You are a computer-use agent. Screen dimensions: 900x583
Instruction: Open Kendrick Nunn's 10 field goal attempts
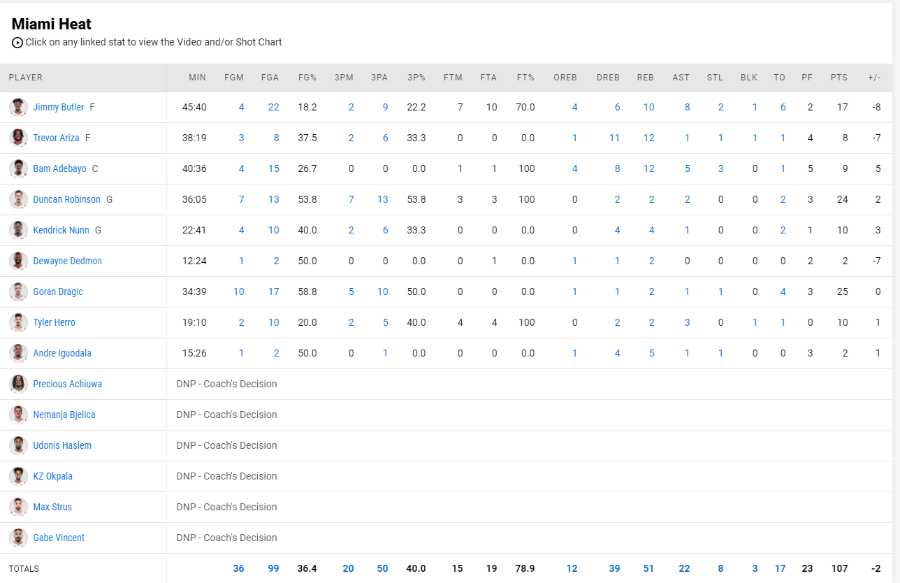pos(274,230)
